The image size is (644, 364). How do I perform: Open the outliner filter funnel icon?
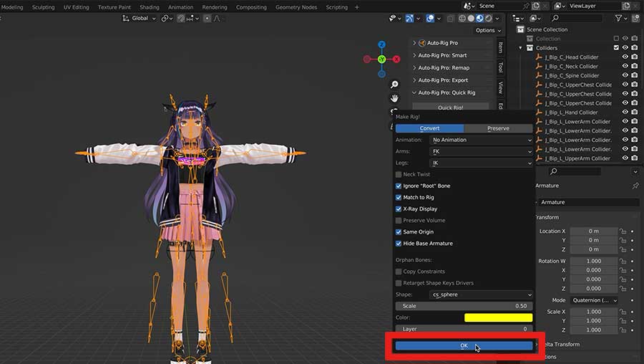618,19
